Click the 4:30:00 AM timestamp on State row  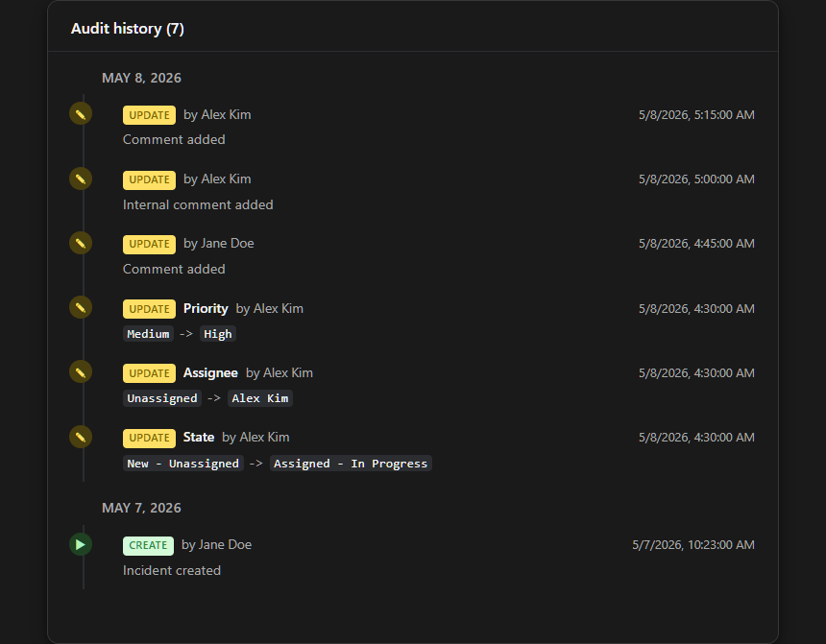[x=696, y=437]
